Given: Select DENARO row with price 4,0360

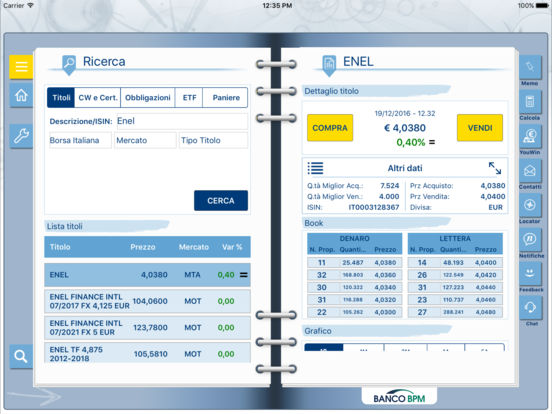Looking at the screenshot, I should 355,275.
